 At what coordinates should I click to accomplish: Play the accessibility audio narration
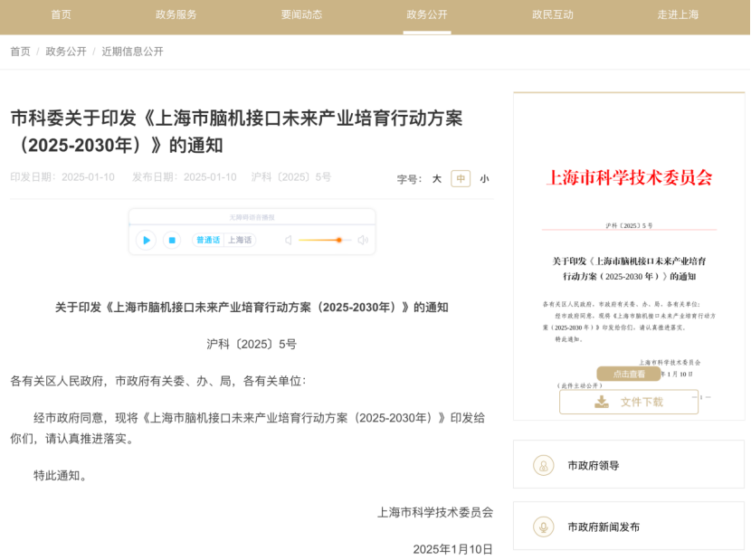click(146, 240)
